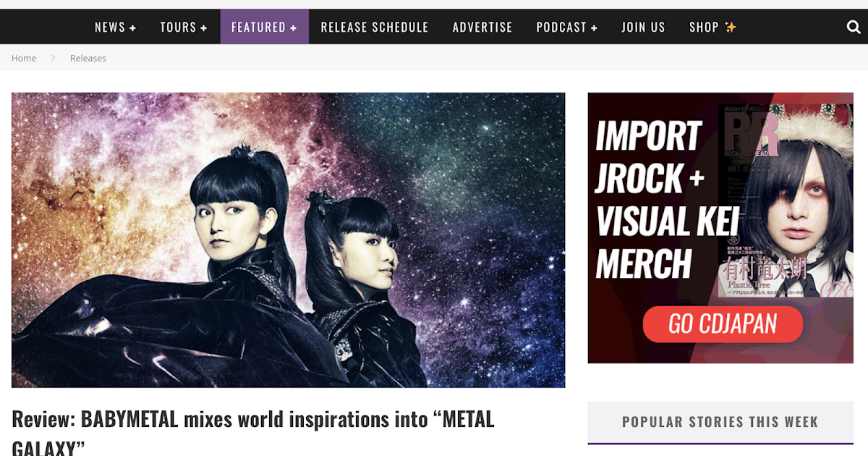Click the sparkle icon beside SHOP
This screenshot has height=456, width=868.
click(x=731, y=27)
